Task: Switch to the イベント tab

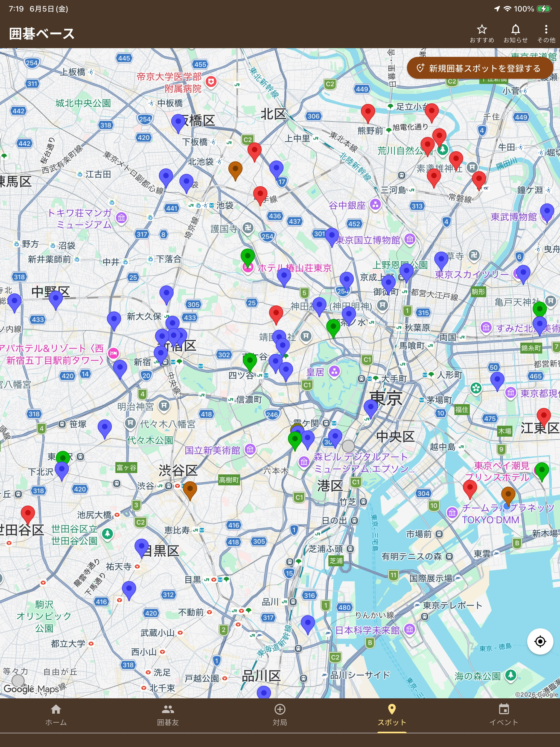Action: coord(504,715)
